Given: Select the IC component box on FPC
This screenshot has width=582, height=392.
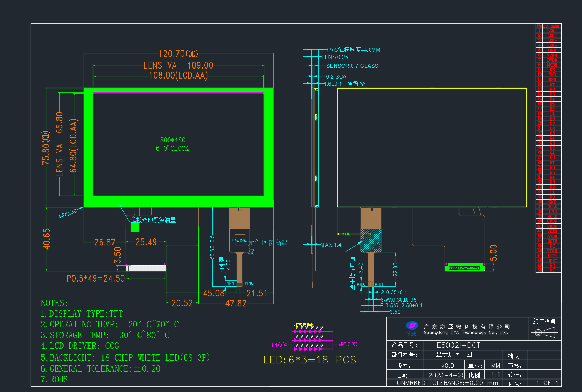Looking at the screenshot, I should click(240, 242).
